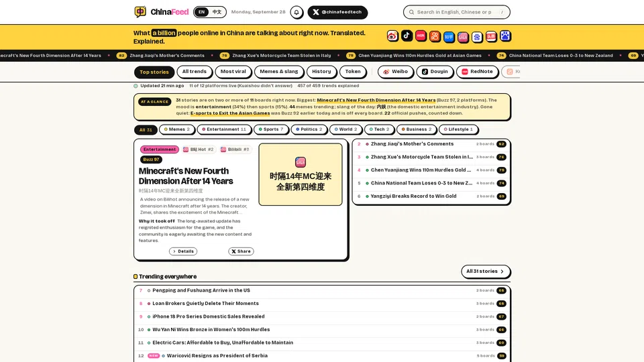This screenshot has width=644, height=362.
Task: Click the Minecraft story thumbnail card
Action: click(x=301, y=174)
